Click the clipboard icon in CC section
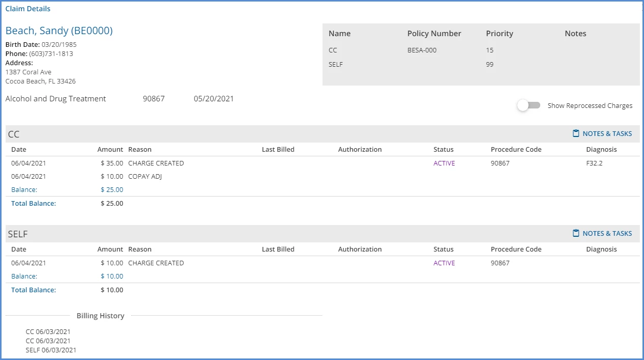 click(x=576, y=133)
